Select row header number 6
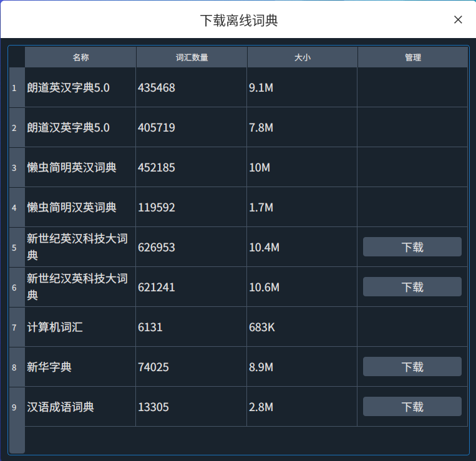Screen dimensions: 476x461 tap(17, 287)
